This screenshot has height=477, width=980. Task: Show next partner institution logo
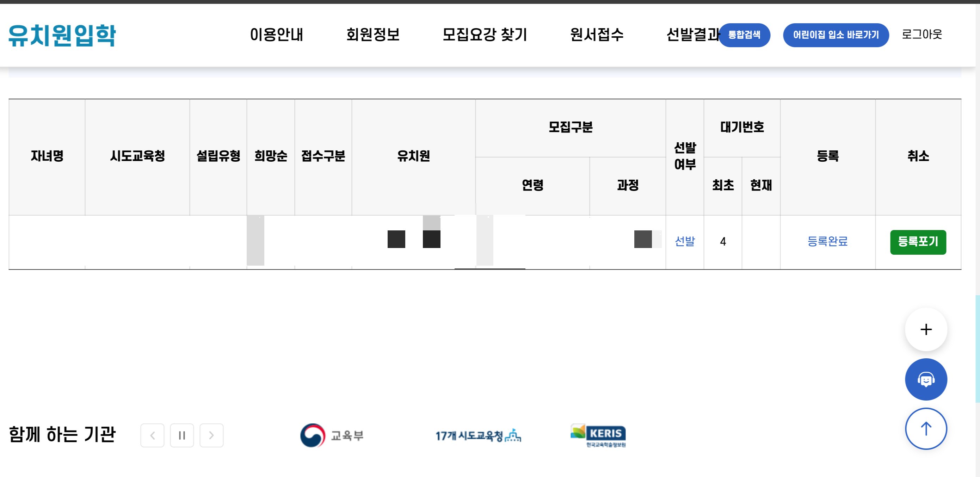[x=211, y=435]
